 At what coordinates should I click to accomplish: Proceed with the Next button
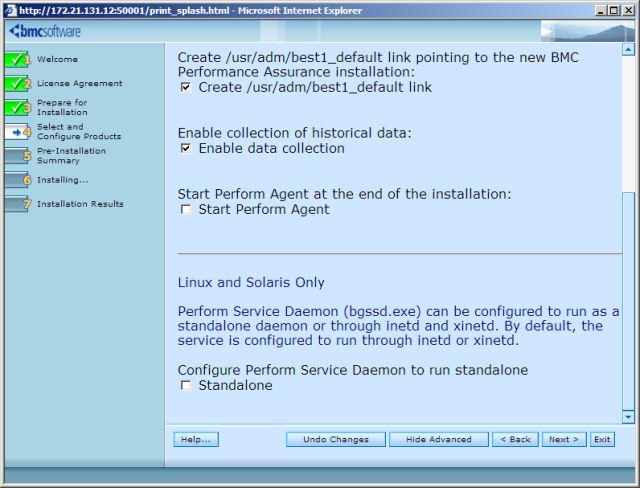564,439
